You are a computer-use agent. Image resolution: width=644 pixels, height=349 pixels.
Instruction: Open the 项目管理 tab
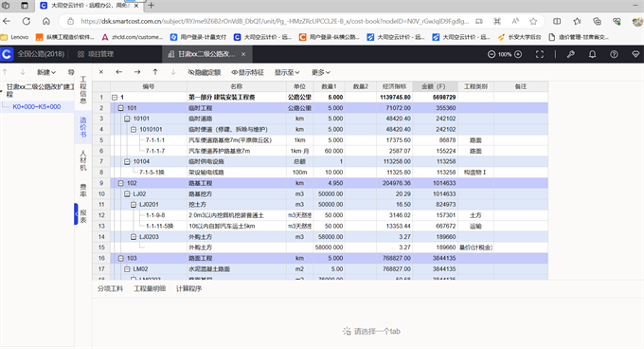[96, 54]
